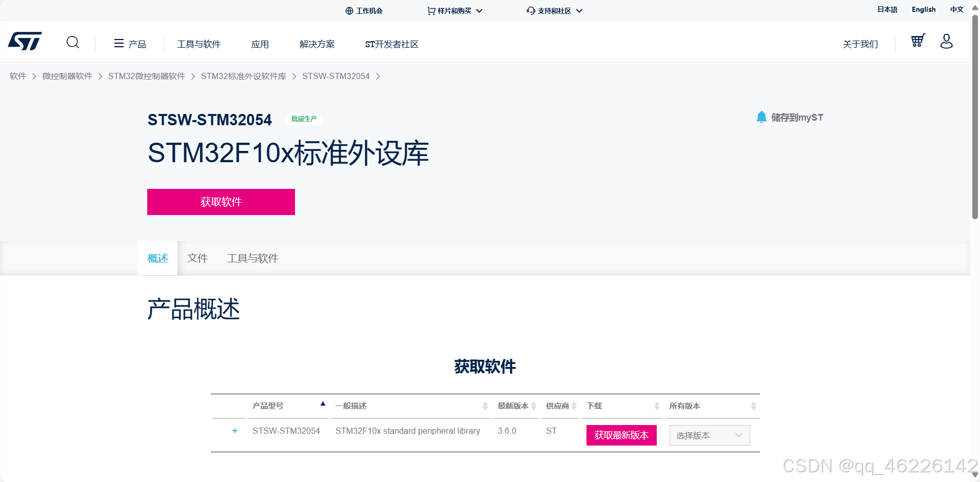Click STSW-STM32054 table cell
This screenshot has width=980, height=482.
pyautogui.click(x=286, y=431)
